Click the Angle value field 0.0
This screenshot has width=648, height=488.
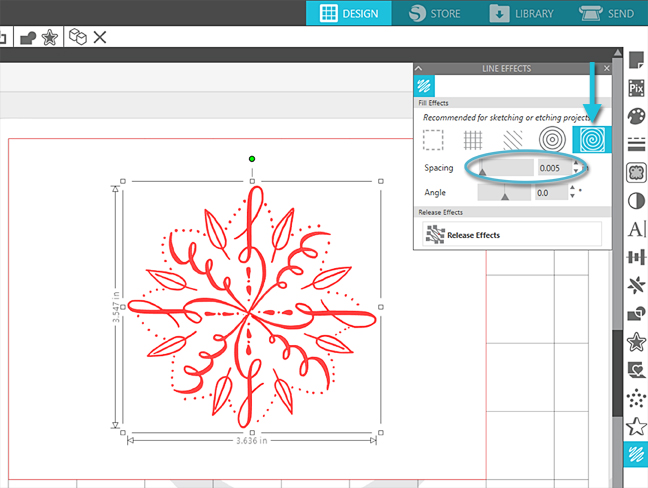click(551, 193)
